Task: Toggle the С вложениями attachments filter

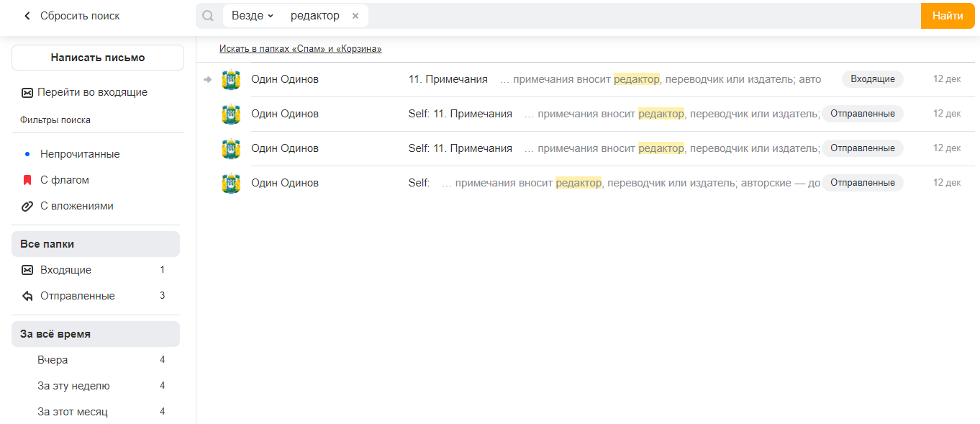Action: point(77,206)
